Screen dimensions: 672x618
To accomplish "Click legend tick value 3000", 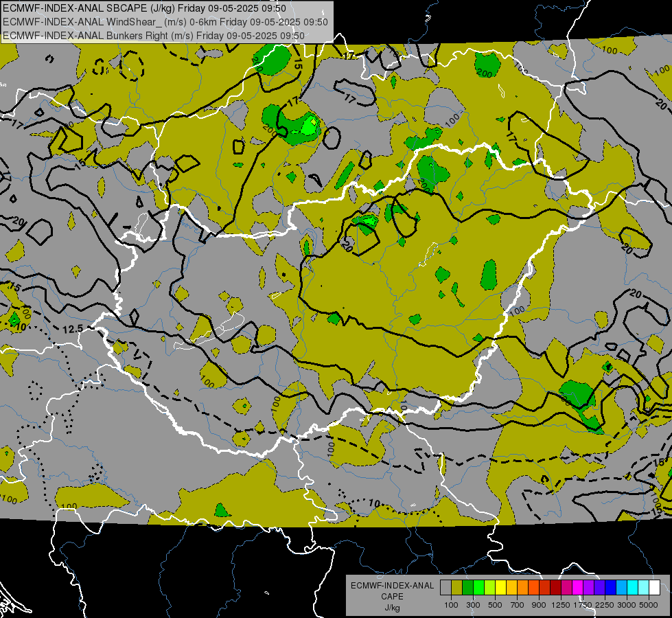I will (x=627, y=605).
